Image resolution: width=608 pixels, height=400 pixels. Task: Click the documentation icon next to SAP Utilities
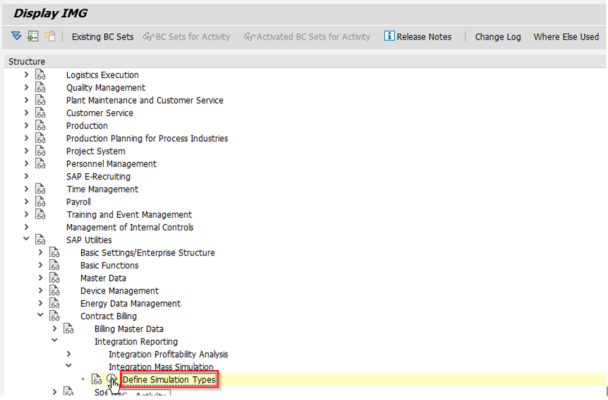(x=40, y=240)
